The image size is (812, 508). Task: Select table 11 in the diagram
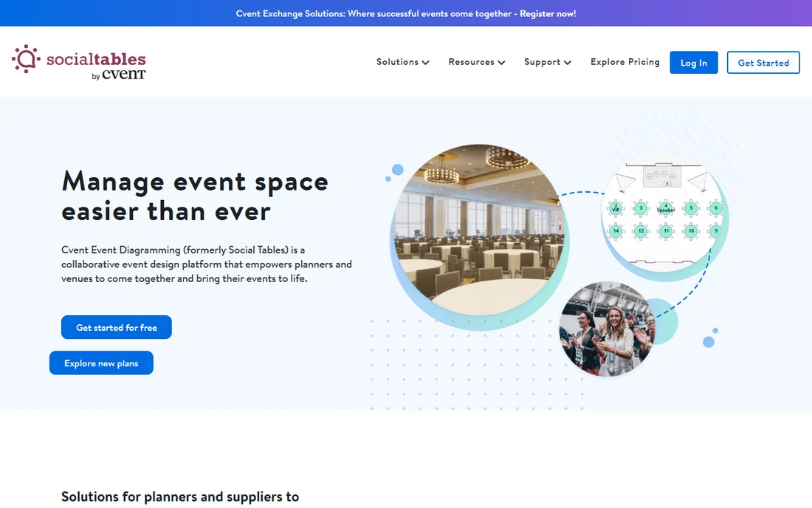tap(666, 231)
